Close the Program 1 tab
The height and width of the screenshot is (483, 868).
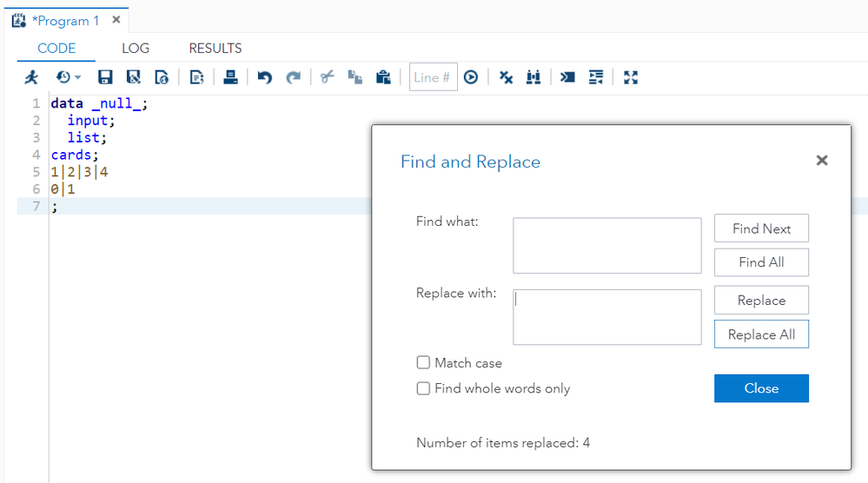tap(116, 20)
